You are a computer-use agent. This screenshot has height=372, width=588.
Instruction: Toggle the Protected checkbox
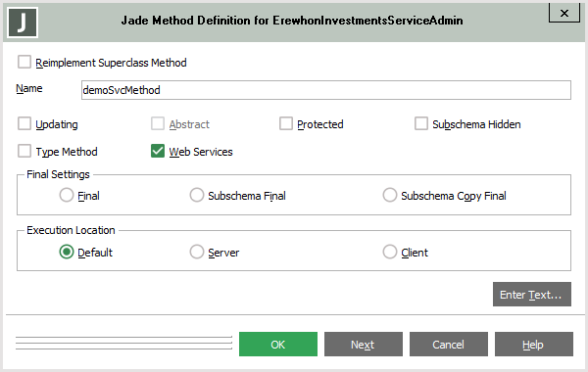[286, 123]
